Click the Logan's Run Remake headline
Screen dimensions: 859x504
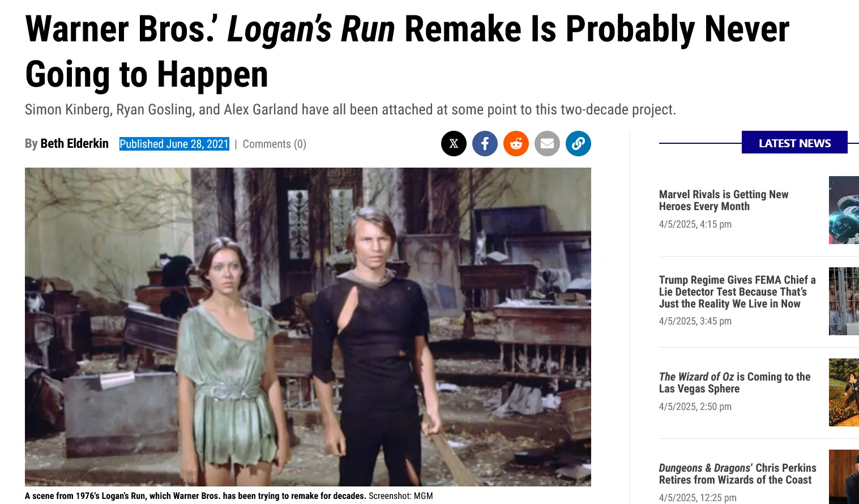tap(407, 52)
